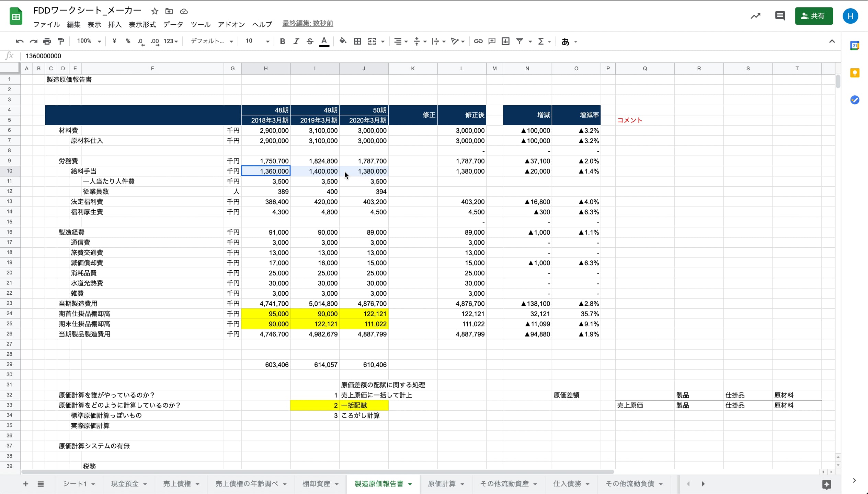Format selection as currency (¥)
The width and height of the screenshot is (868, 494).
(114, 41)
